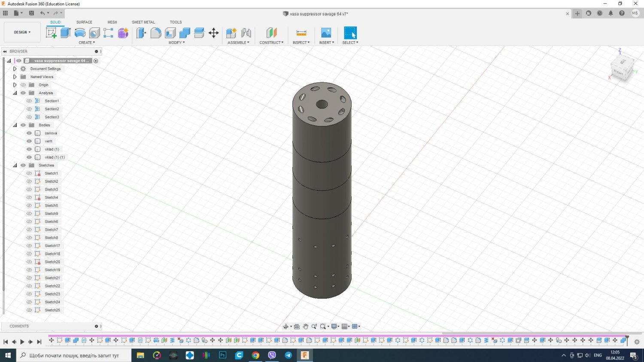Select the Sketch20 tree item
Viewport: 644px width, 362px height.
52,262
